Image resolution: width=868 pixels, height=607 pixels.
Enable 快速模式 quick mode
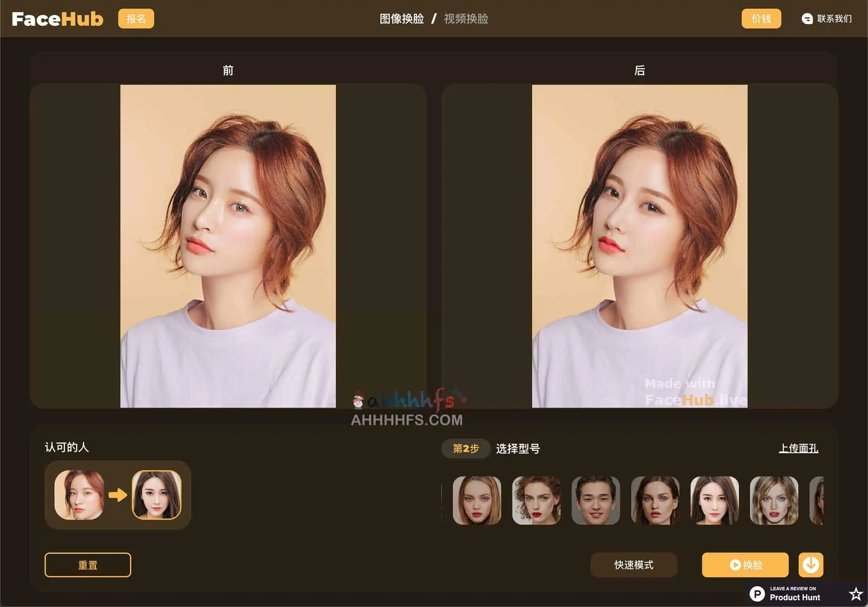tap(634, 565)
